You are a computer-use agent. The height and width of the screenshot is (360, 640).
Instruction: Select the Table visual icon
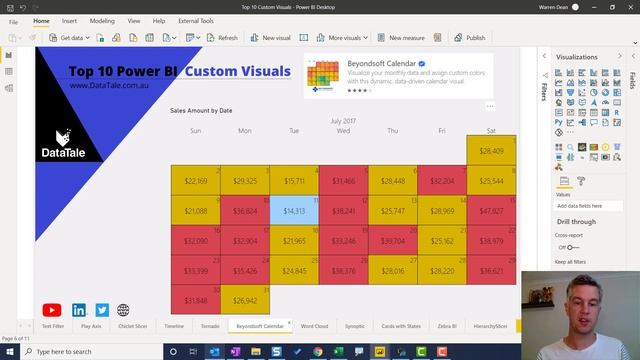click(x=593, y=112)
